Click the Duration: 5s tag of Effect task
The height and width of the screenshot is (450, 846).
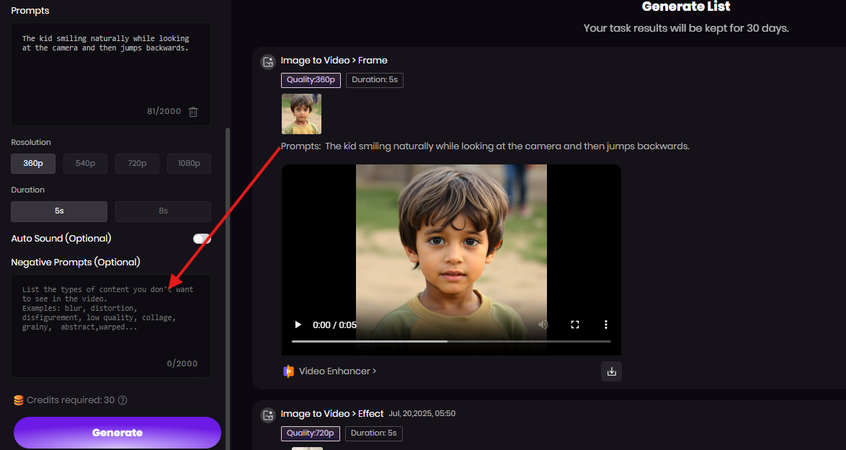(x=373, y=433)
